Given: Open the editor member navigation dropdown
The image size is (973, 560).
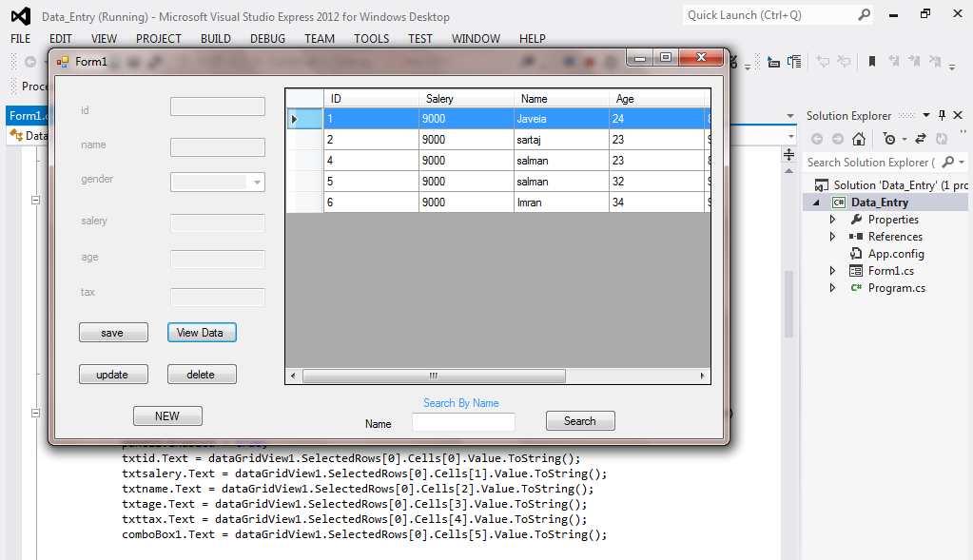Looking at the screenshot, I should [x=790, y=136].
